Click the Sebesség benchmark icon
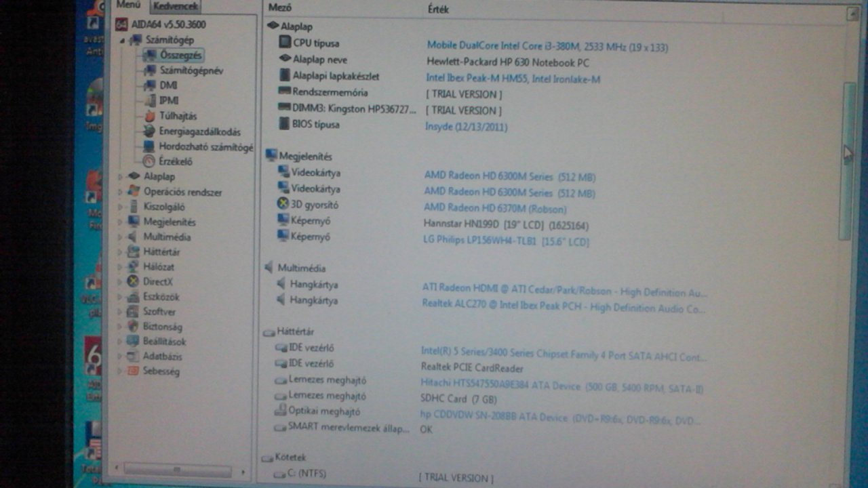The height and width of the screenshot is (488, 868). 133,371
